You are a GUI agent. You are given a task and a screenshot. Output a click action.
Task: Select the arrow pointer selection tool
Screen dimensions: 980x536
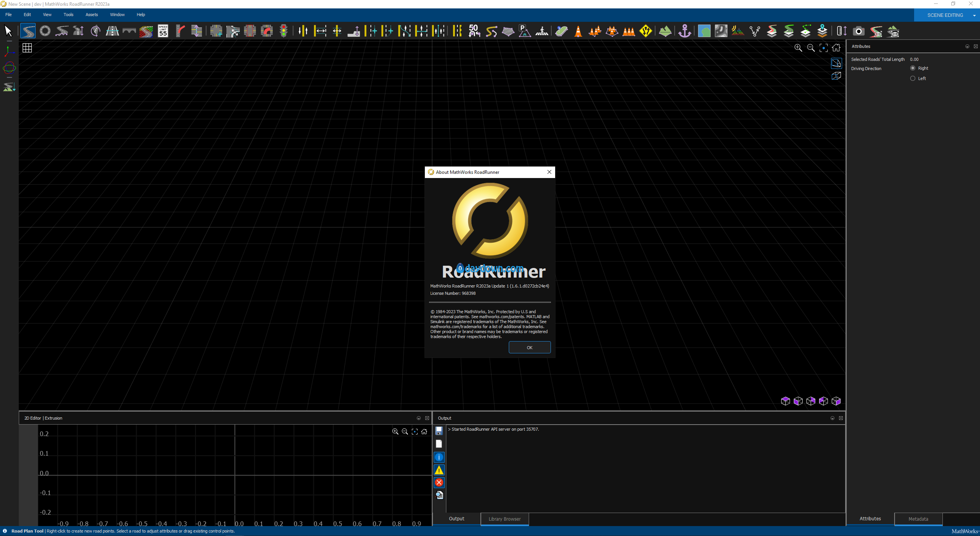(8, 31)
